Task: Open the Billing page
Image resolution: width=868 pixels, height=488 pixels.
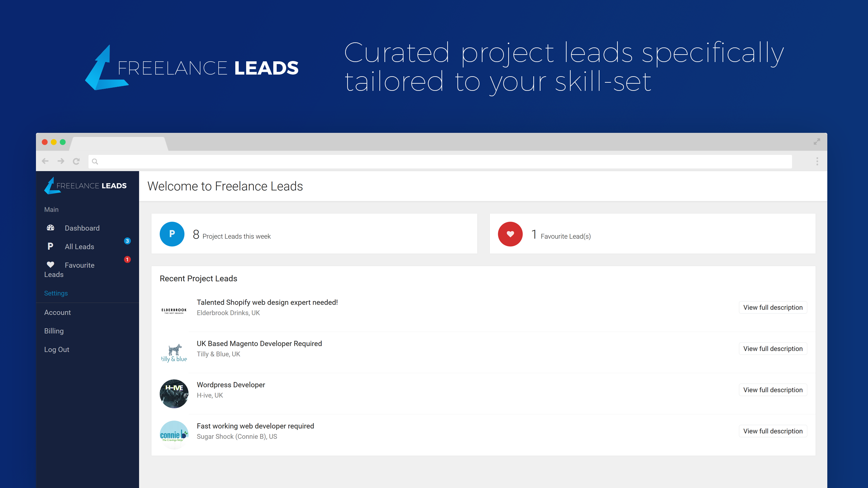Action: point(54,331)
